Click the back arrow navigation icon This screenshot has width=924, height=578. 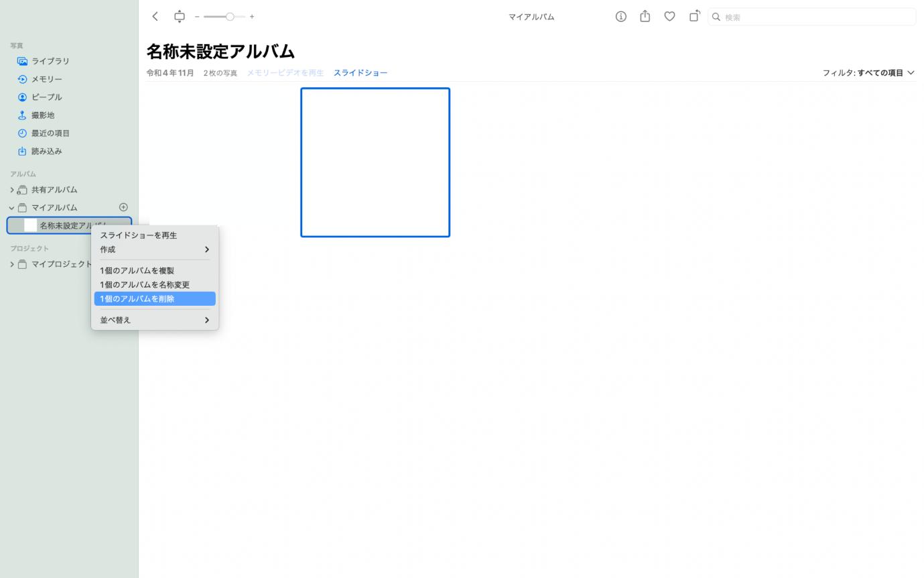[x=155, y=16]
